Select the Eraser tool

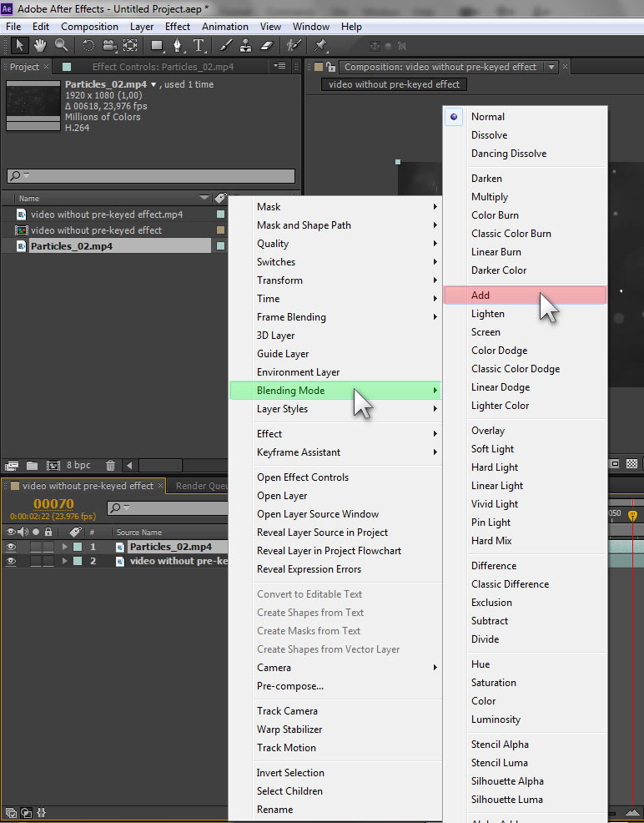[267, 46]
